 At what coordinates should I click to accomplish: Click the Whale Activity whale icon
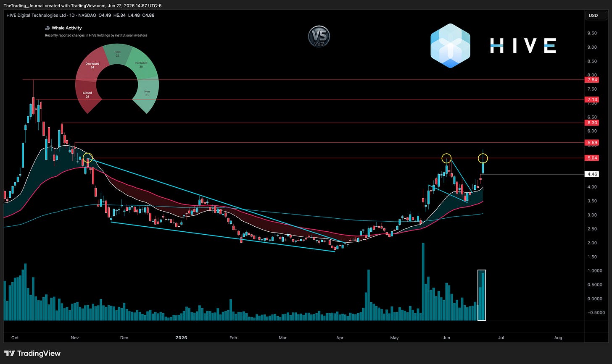[47, 28]
